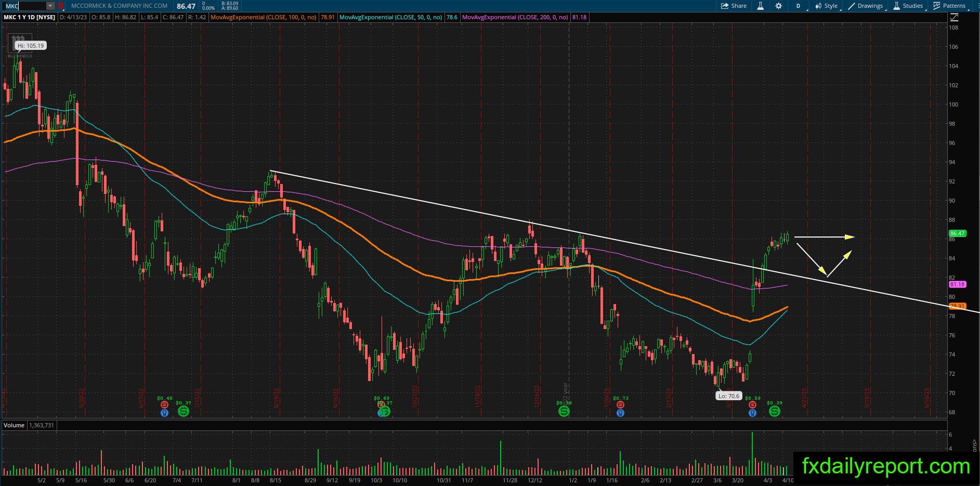This screenshot has height=486, width=980.
Task: Click the O: 85.8 open value
Action: [x=101, y=17]
